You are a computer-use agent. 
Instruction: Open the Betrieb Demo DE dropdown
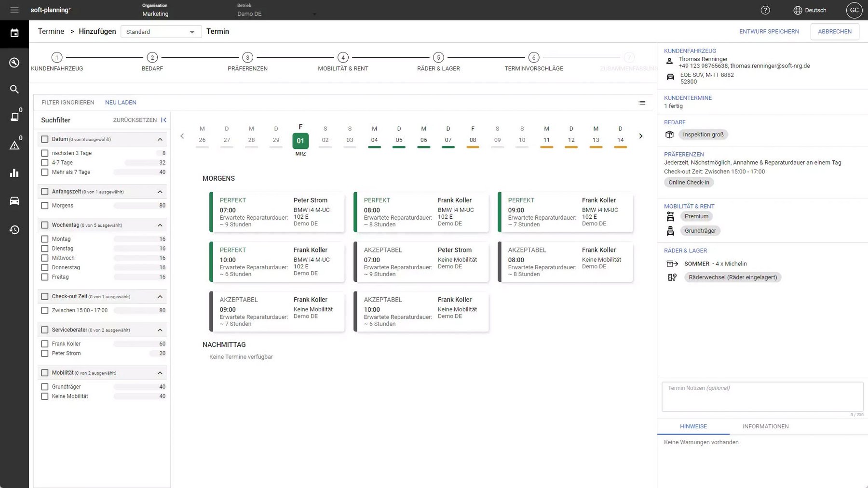(277, 14)
